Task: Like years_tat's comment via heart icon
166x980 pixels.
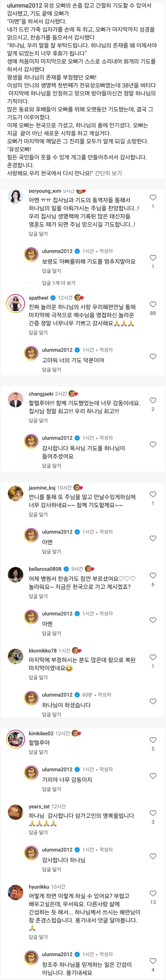Action: [153, 813]
